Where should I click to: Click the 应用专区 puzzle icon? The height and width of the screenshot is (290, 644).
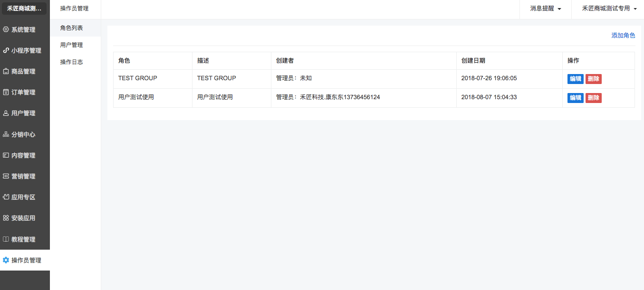[6, 197]
